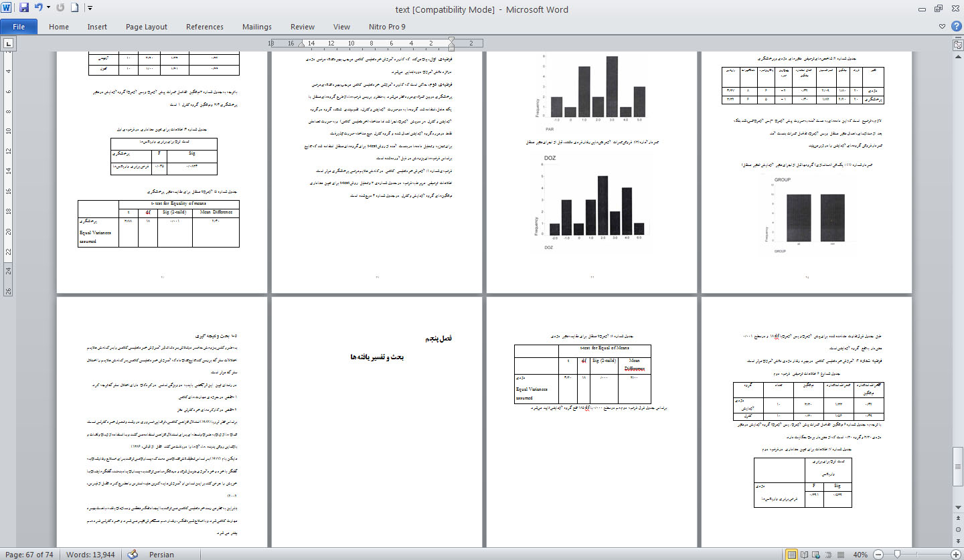This screenshot has width=964, height=560.
Task: Click the zoom slider handle
Action: 896,555
